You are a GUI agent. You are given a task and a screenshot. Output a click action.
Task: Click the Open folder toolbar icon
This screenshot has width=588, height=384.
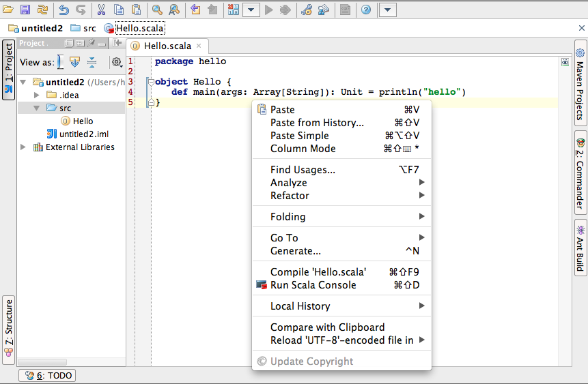pyautogui.click(x=8, y=10)
